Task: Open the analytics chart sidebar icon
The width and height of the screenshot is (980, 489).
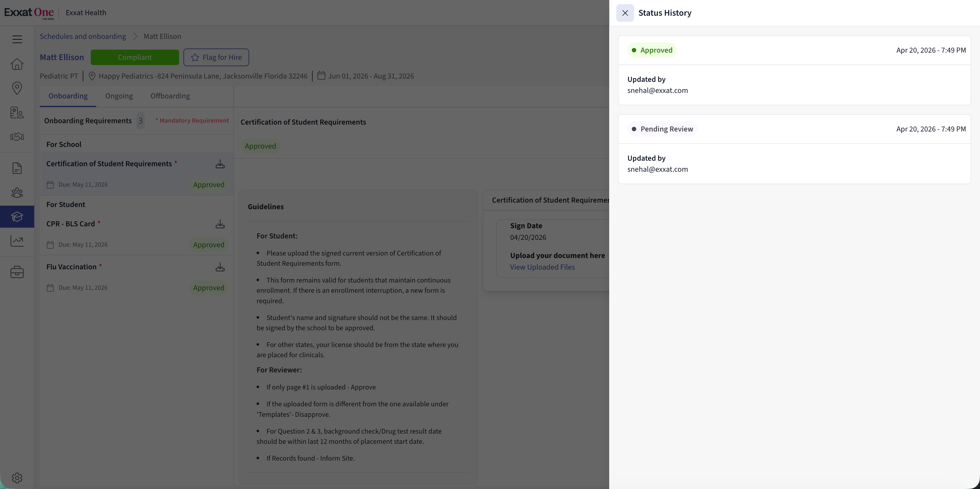Action: (17, 241)
